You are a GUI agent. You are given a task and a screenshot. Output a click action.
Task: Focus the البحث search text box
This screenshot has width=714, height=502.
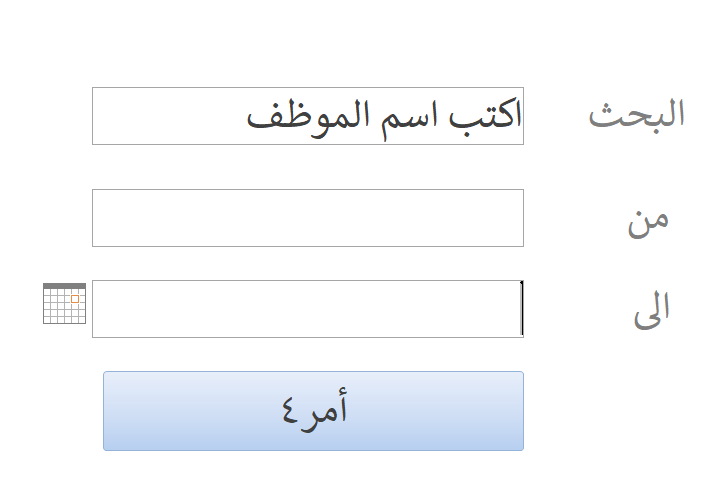pos(308,116)
